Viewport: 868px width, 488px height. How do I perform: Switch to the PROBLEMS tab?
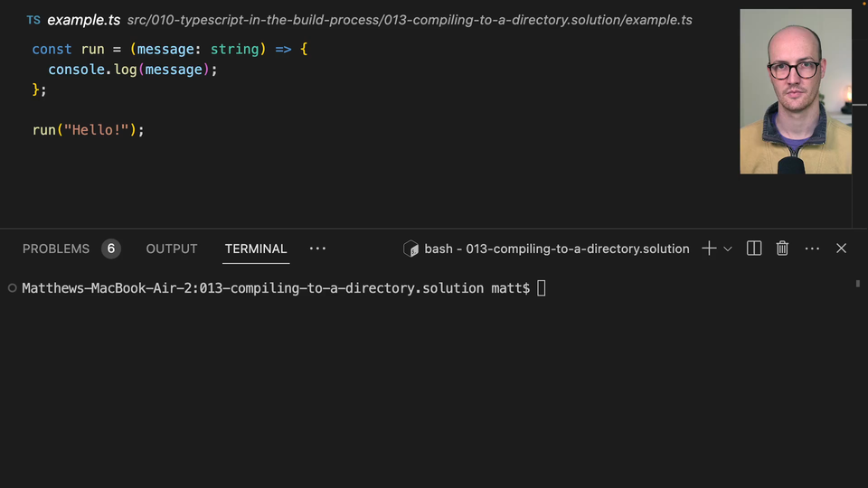[56, 249]
